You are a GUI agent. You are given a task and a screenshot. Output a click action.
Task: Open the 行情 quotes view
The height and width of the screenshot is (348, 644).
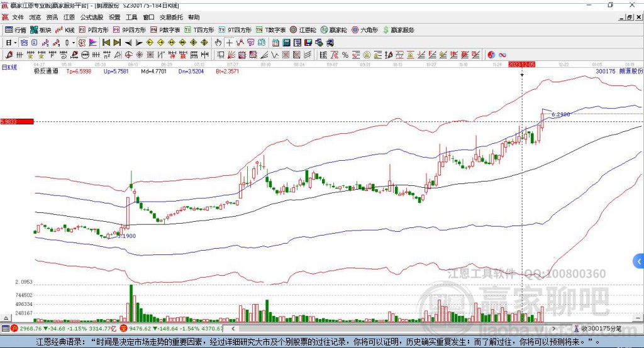click(16, 30)
